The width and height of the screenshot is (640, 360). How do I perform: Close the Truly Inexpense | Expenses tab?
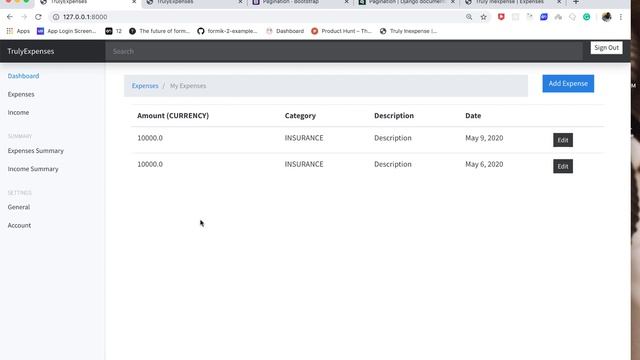click(559, 2)
